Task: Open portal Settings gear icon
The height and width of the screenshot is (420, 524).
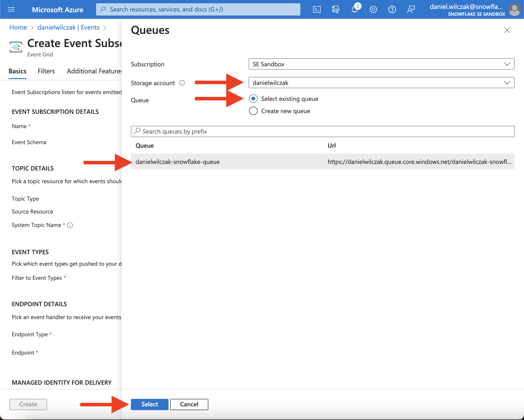Action: tap(373, 9)
